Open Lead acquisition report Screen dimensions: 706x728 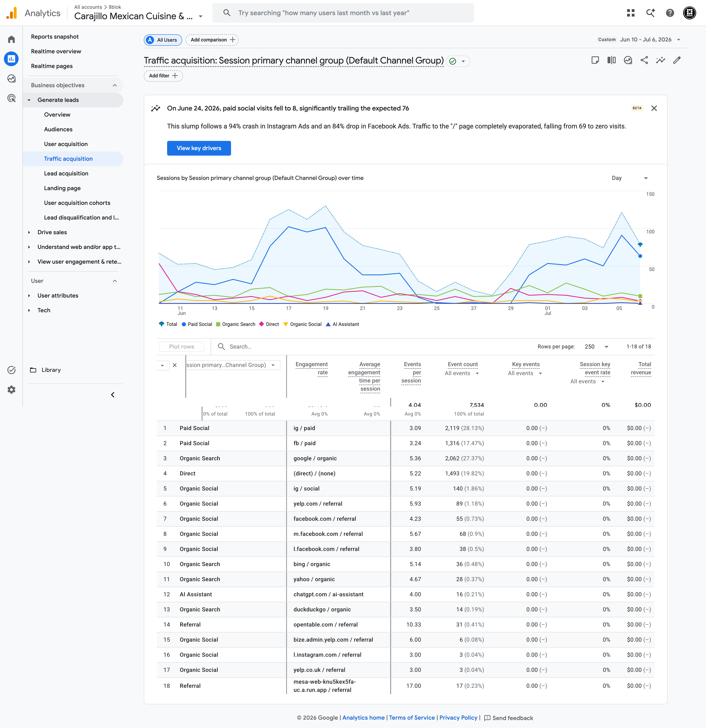click(x=66, y=173)
